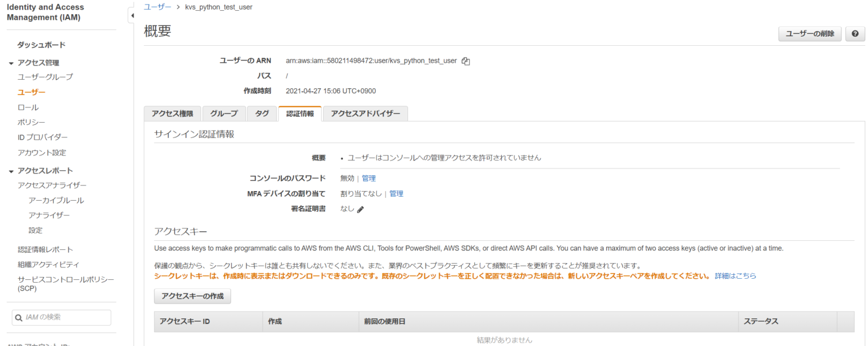Click the 作成 column header

311,321
